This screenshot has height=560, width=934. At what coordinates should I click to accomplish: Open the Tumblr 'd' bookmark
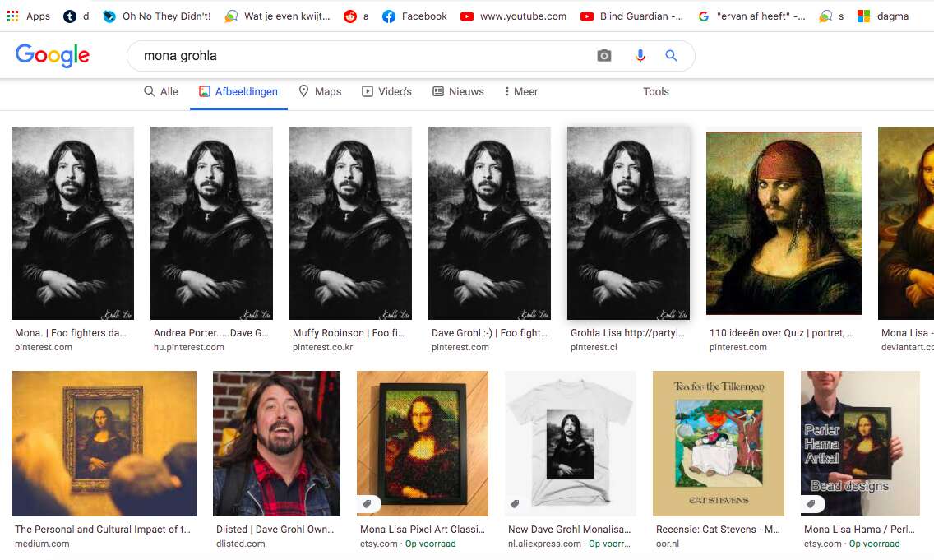76,16
